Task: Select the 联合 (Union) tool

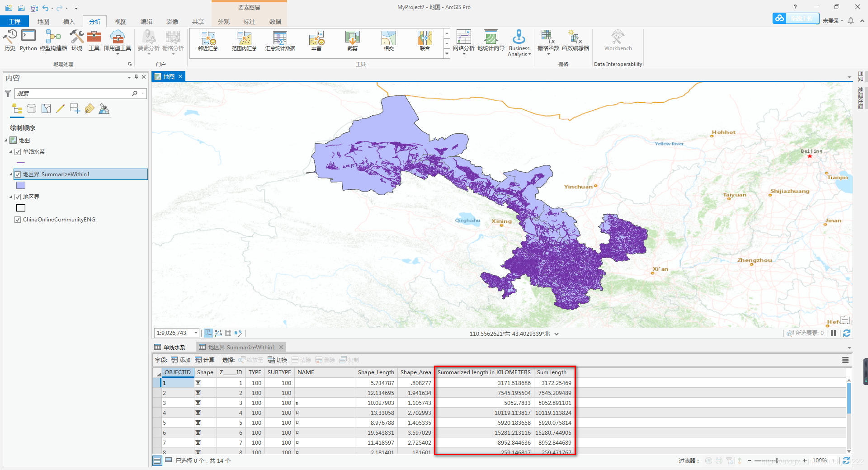Action: [x=425, y=41]
